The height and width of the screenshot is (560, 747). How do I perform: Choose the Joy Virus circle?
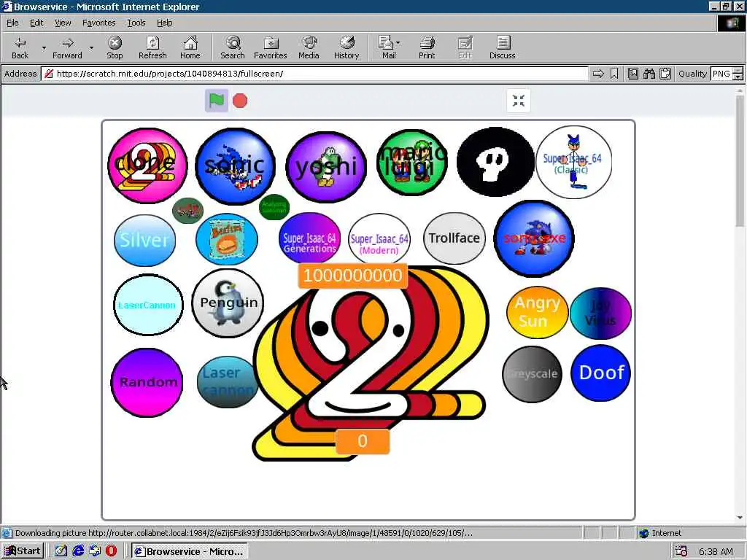tap(601, 314)
